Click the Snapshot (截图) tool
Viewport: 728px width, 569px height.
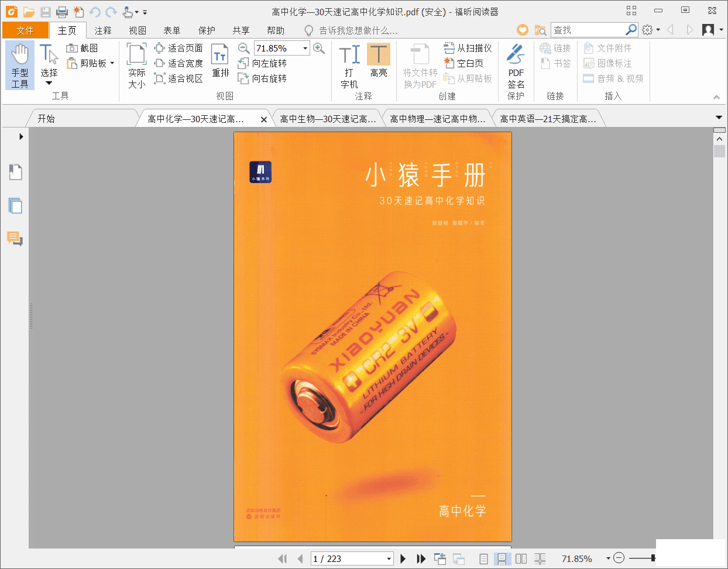point(82,48)
